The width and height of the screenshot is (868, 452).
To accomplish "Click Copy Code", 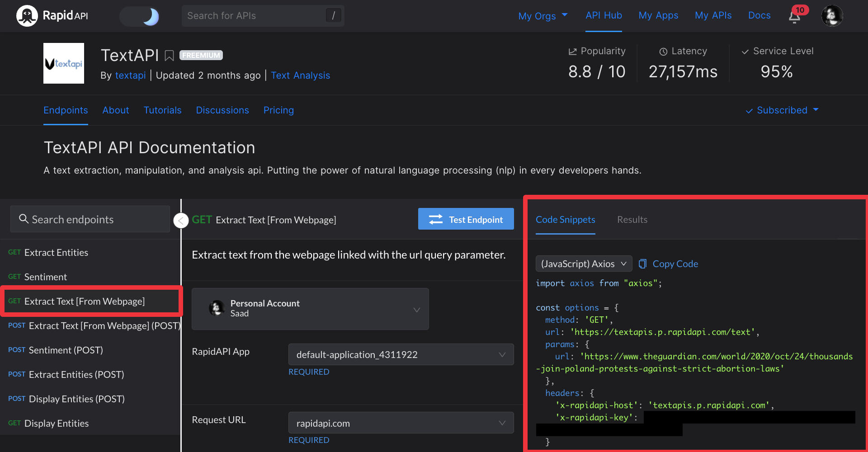I will point(668,264).
